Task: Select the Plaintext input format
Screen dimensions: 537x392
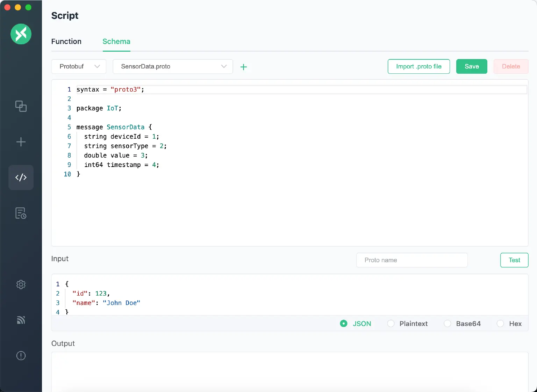Action: 391,324
